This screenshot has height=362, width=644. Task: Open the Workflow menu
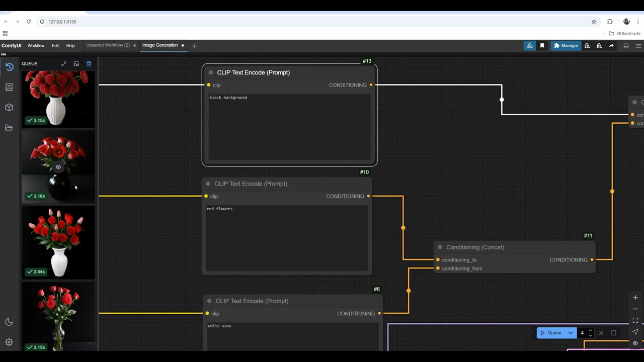click(36, 46)
